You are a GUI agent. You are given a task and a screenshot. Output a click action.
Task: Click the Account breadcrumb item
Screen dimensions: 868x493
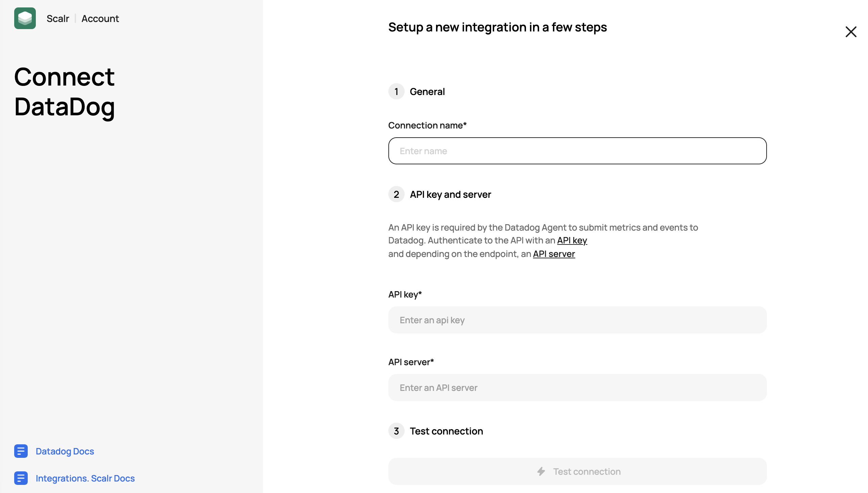(x=100, y=19)
